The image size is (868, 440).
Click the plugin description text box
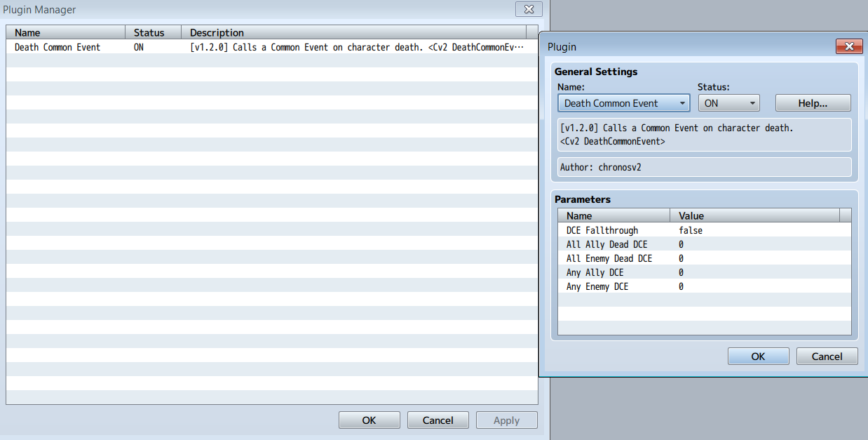pyautogui.click(x=704, y=135)
